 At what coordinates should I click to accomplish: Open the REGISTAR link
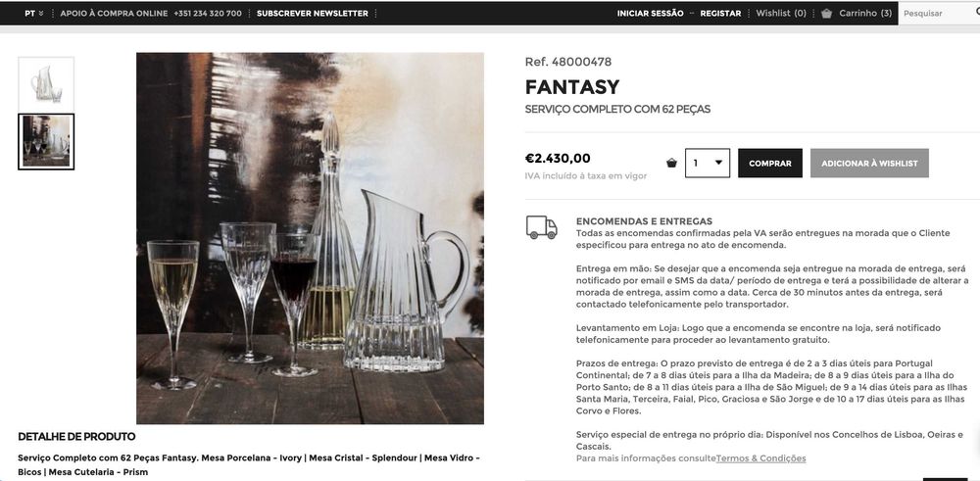point(720,13)
